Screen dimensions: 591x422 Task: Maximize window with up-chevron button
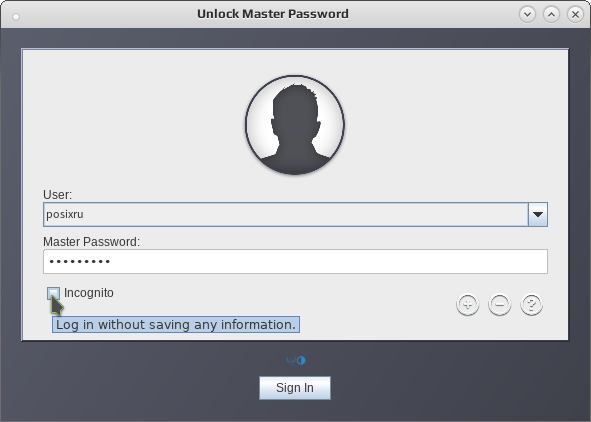(551, 15)
